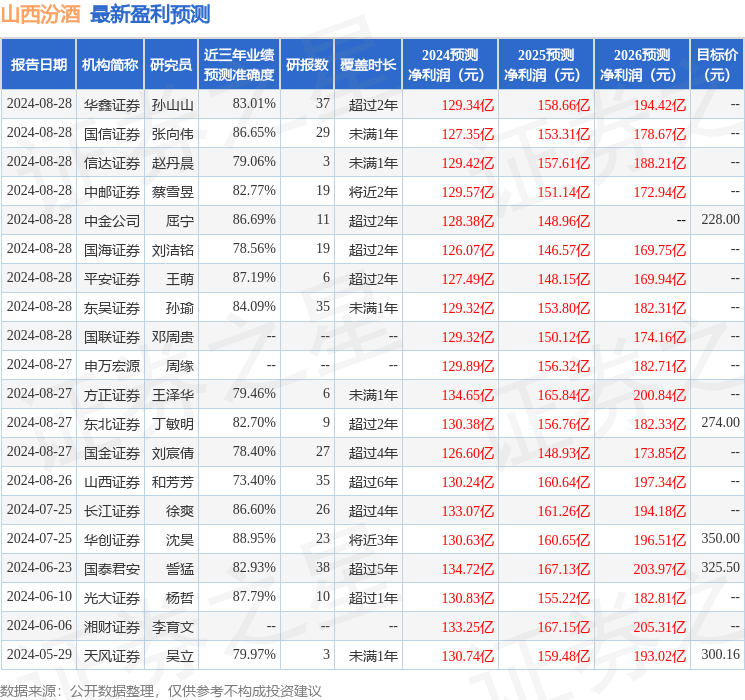Select the 天风证券 institution cell
The height and width of the screenshot is (700, 745).
pyautogui.click(x=112, y=656)
